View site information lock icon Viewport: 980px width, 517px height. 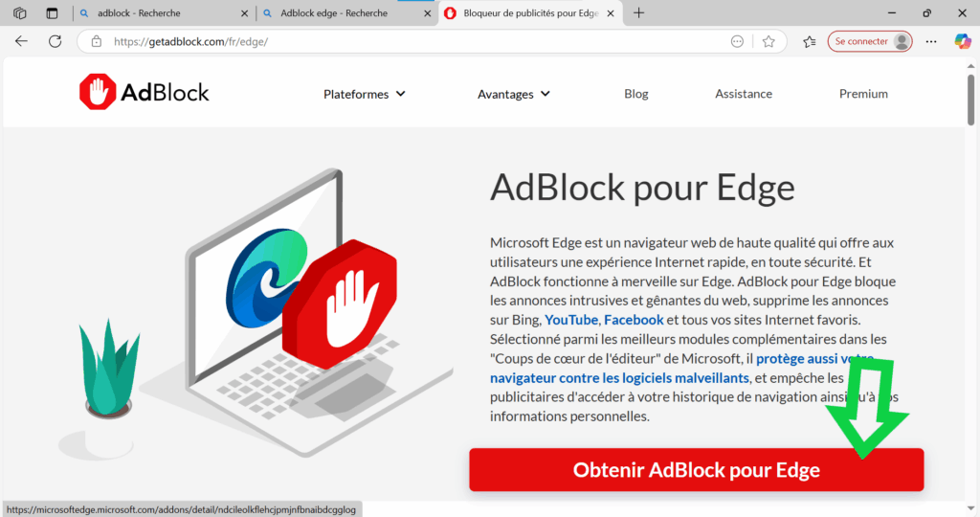[x=95, y=41]
